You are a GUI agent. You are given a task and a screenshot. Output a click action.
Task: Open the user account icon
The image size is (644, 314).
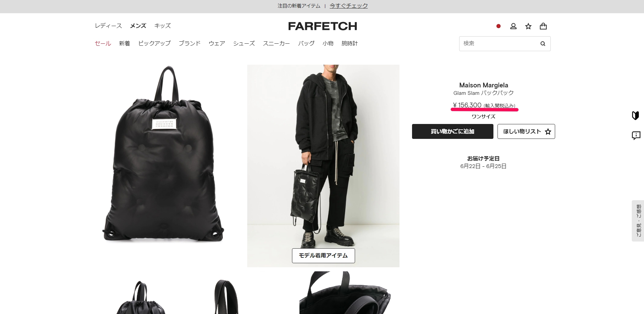point(513,26)
